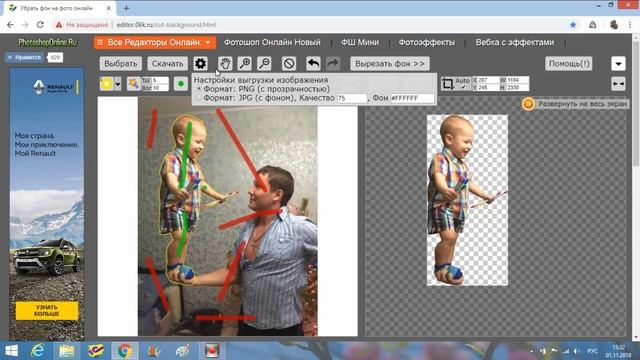Viewport: 640px width, 360px height.
Task: Select the green foreground marker
Action: coord(181,84)
